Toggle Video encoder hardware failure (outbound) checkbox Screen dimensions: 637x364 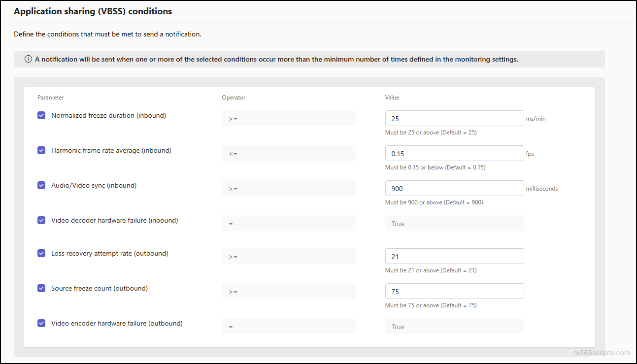(41, 324)
